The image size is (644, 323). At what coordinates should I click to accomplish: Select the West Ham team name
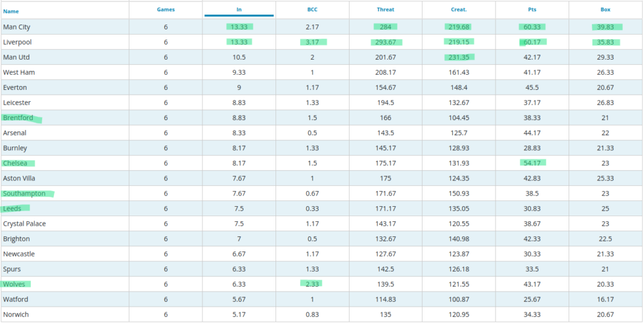tap(19, 73)
